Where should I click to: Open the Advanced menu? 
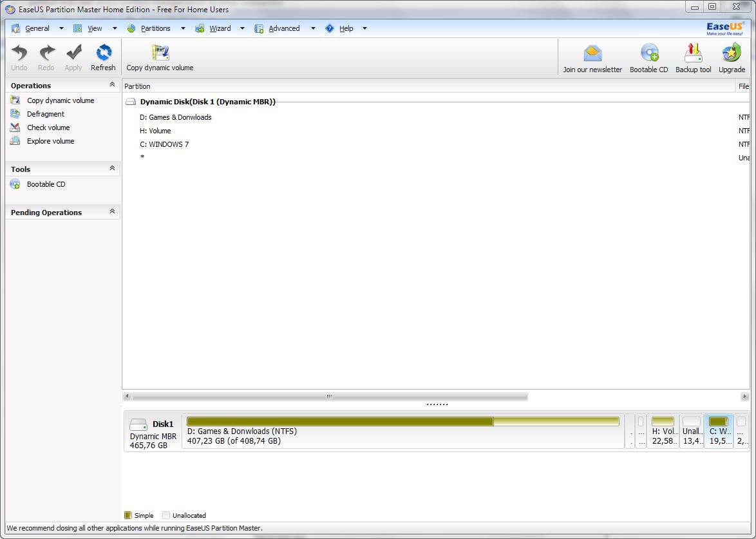coord(284,28)
